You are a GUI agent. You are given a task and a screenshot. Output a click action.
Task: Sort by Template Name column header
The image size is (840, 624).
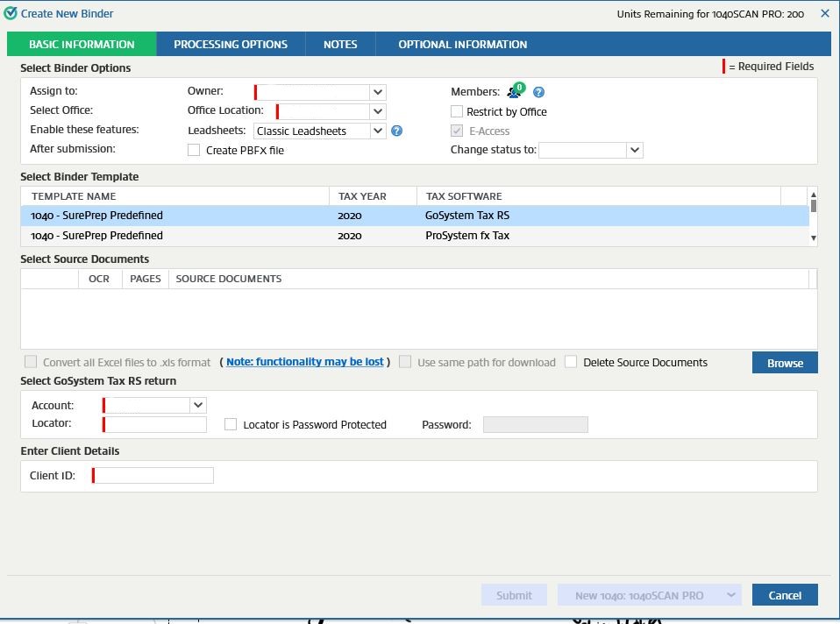175,196
